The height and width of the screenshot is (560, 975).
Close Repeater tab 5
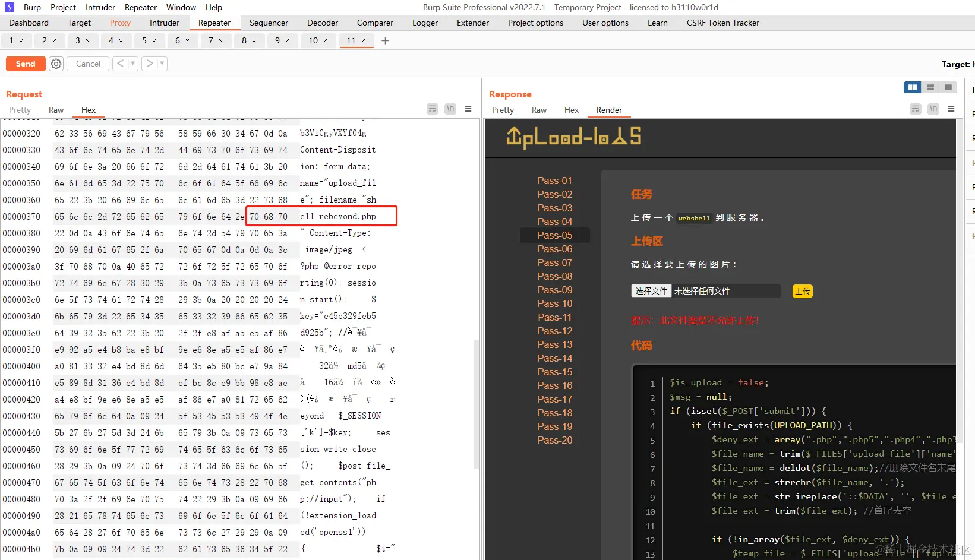(154, 40)
